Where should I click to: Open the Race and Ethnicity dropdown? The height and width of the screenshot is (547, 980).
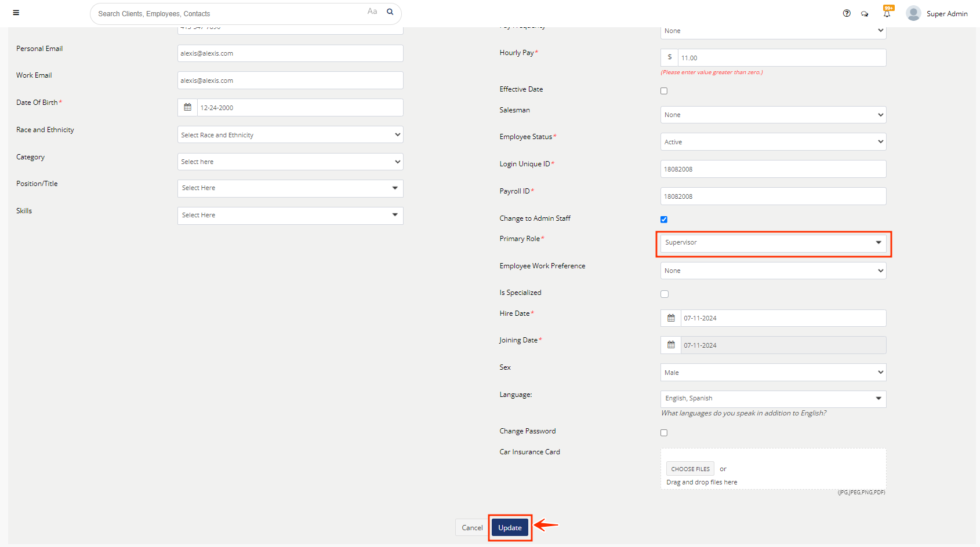pos(290,135)
